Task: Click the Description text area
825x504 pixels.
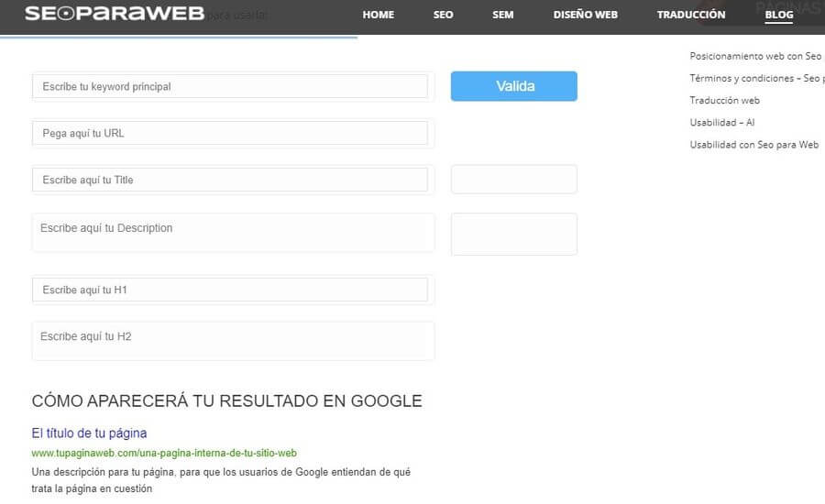Action: [233, 233]
